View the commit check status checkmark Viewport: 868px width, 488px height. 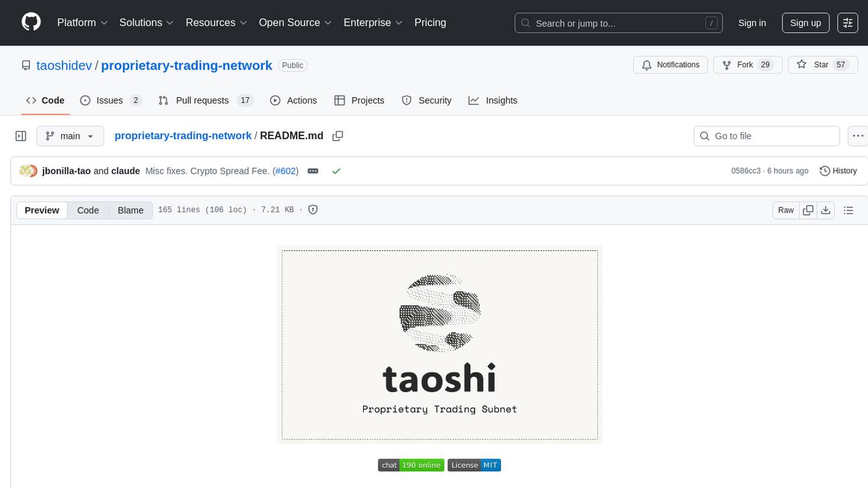coord(336,171)
